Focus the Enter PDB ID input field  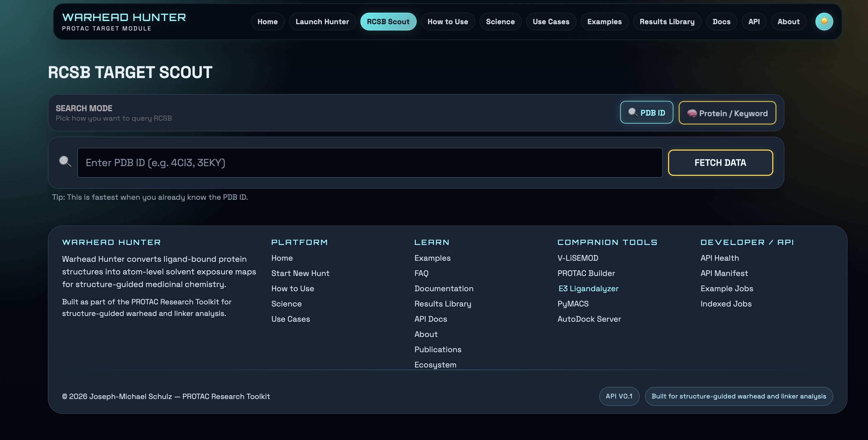coord(370,163)
